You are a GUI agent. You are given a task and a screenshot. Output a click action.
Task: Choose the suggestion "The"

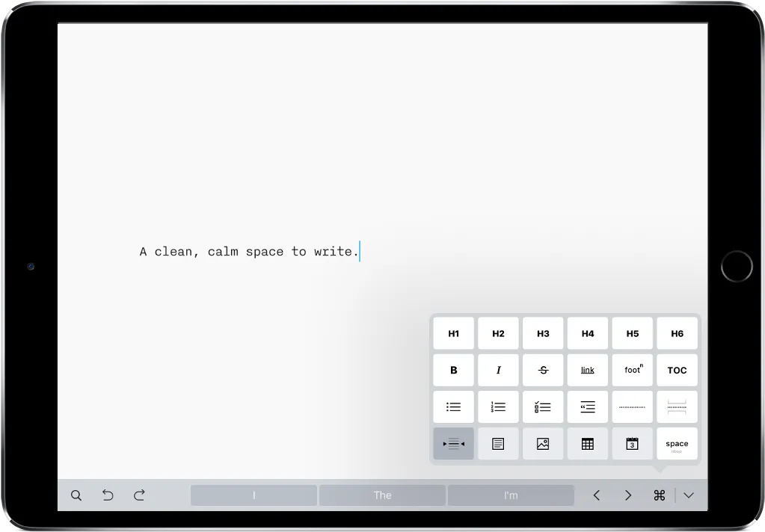[383, 495]
